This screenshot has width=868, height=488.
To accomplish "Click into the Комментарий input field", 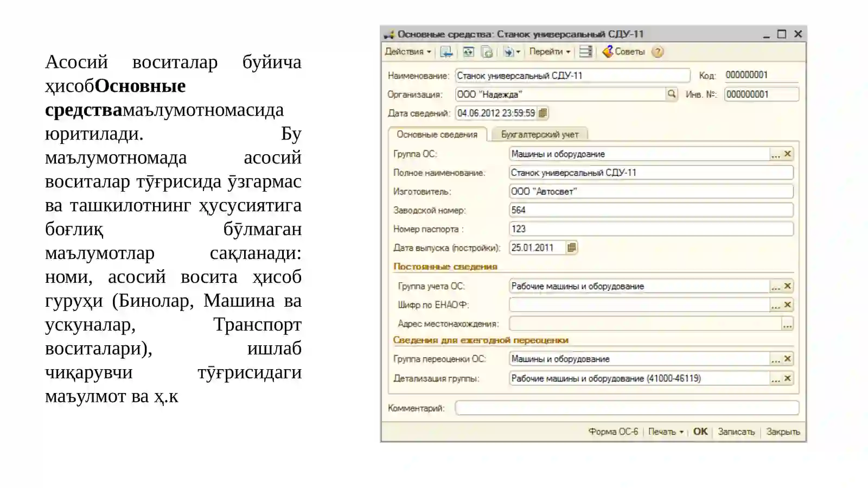I will click(x=627, y=408).
